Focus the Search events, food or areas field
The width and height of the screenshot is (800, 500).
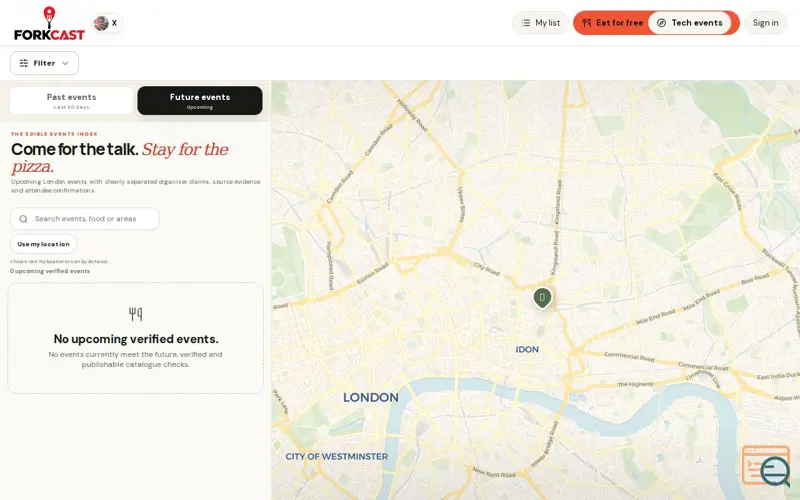click(x=85, y=219)
